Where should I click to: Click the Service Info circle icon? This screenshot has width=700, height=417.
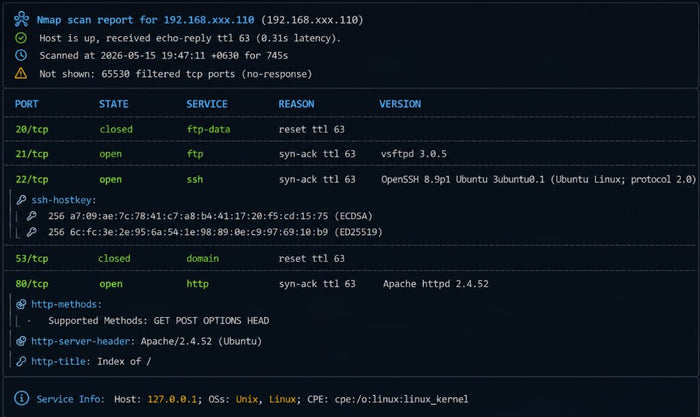click(21, 398)
